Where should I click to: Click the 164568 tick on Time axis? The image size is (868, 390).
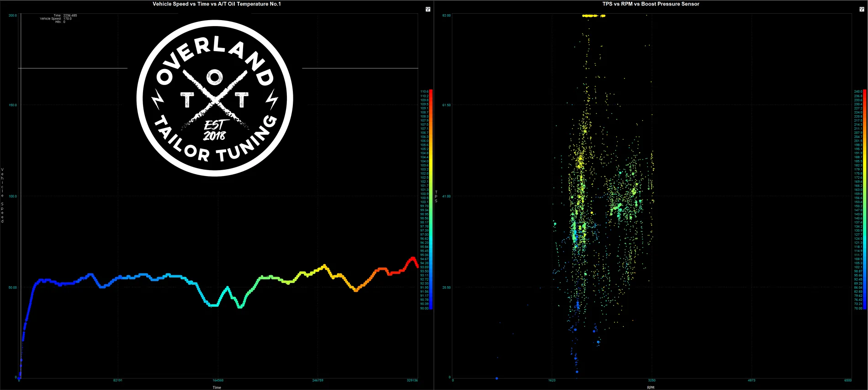click(218, 380)
